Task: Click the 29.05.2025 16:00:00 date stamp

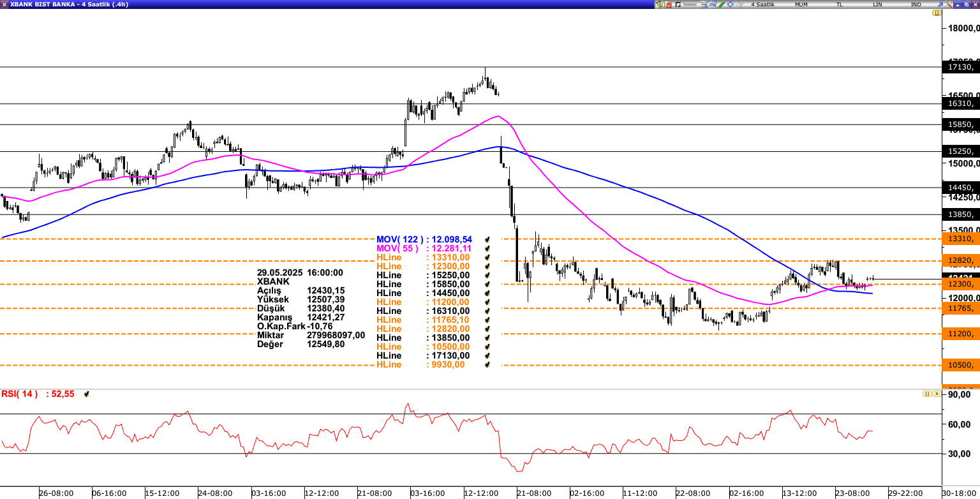Action: pyautogui.click(x=300, y=272)
